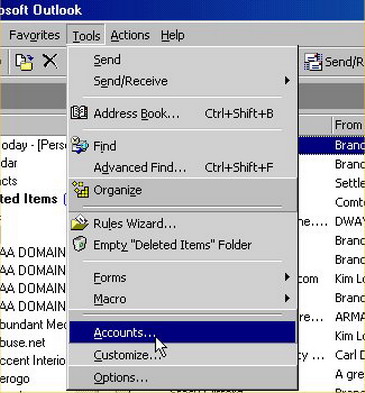Delete item with the X toolbar icon
Image resolution: width=365 pixels, height=393 pixels.
(50, 61)
